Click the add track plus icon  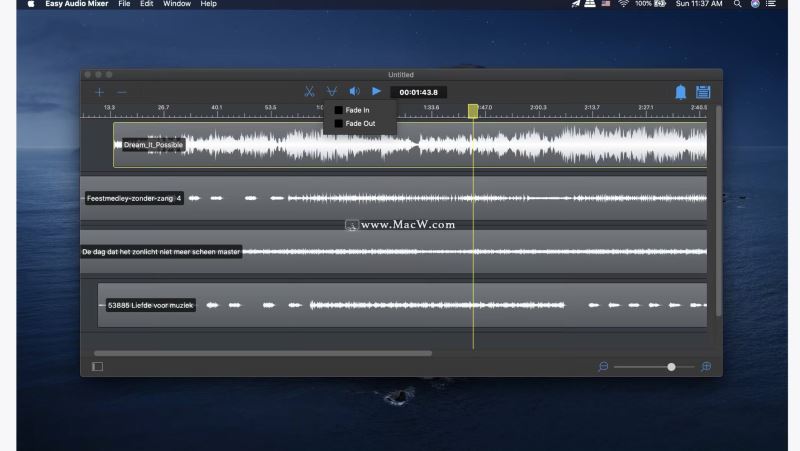tap(99, 92)
